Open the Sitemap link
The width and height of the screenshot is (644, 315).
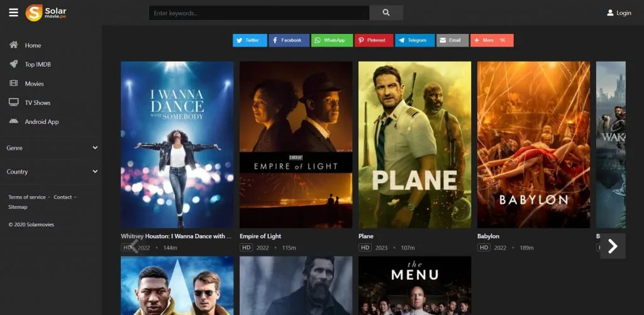(18, 207)
